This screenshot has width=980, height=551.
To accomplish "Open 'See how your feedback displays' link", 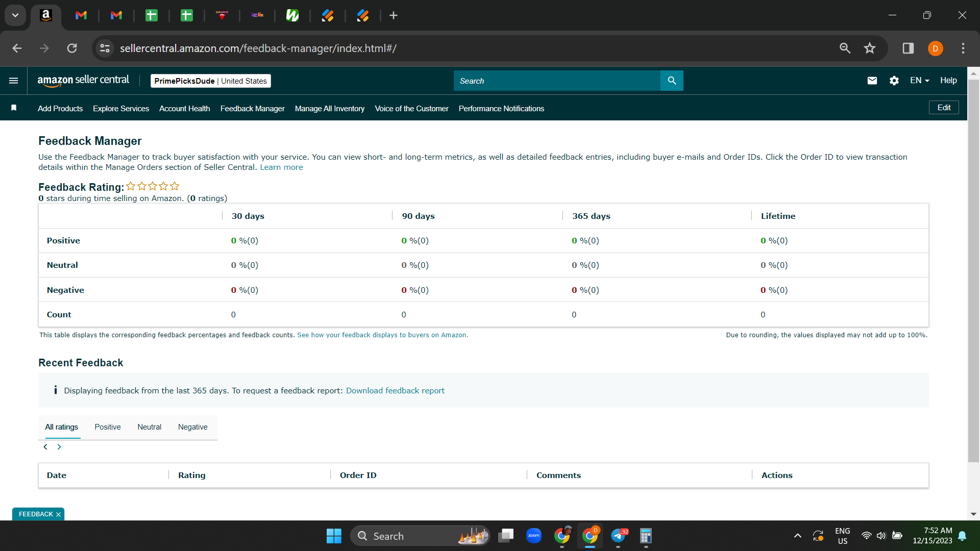I will click(382, 335).
